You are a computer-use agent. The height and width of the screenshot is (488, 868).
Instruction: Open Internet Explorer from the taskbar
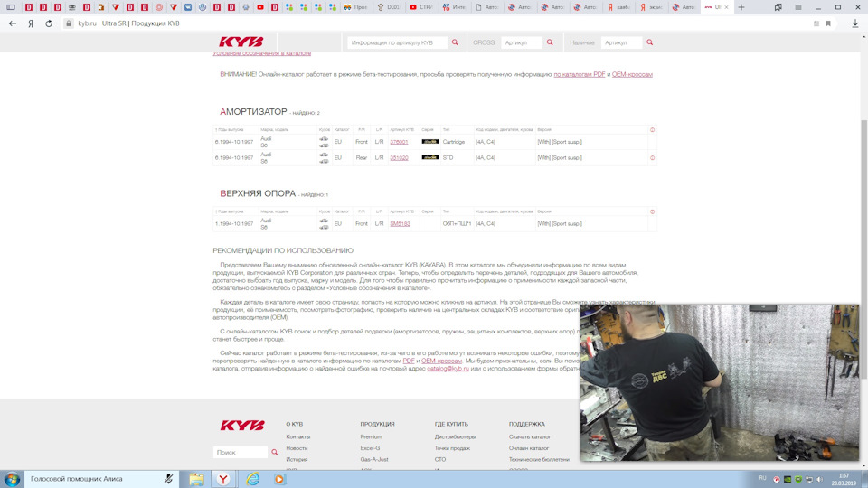point(253,479)
